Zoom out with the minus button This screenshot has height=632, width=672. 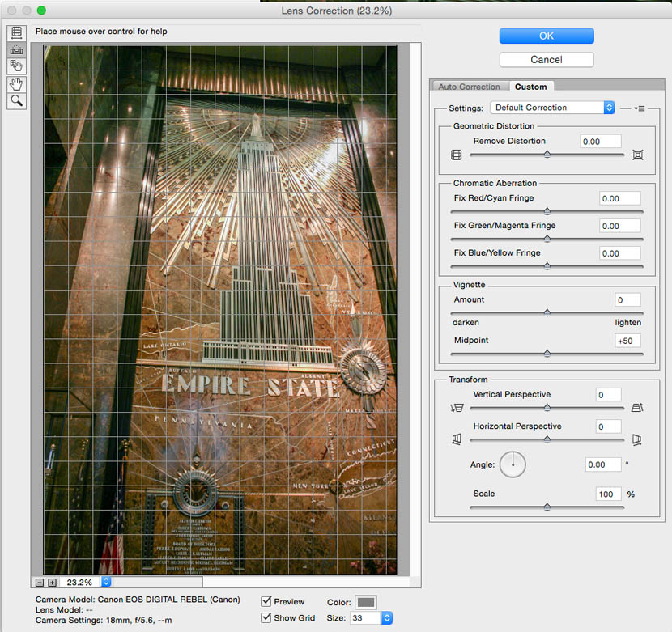pyautogui.click(x=40, y=583)
